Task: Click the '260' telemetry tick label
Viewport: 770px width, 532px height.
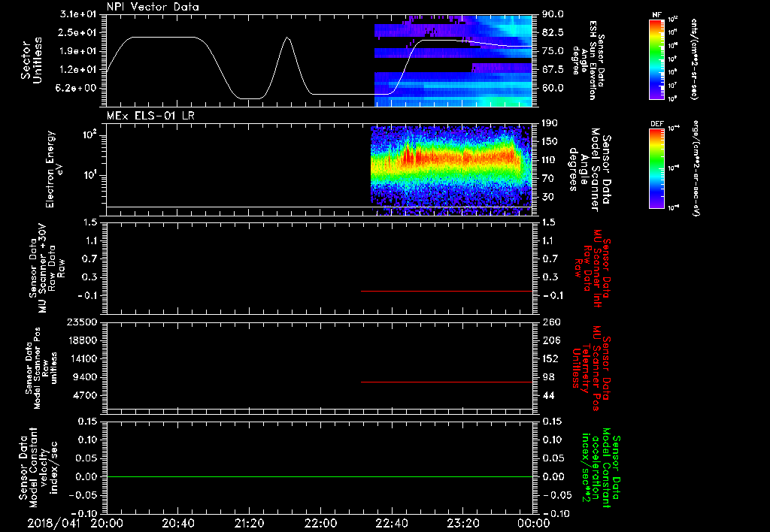Action: [x=551, y=322]
